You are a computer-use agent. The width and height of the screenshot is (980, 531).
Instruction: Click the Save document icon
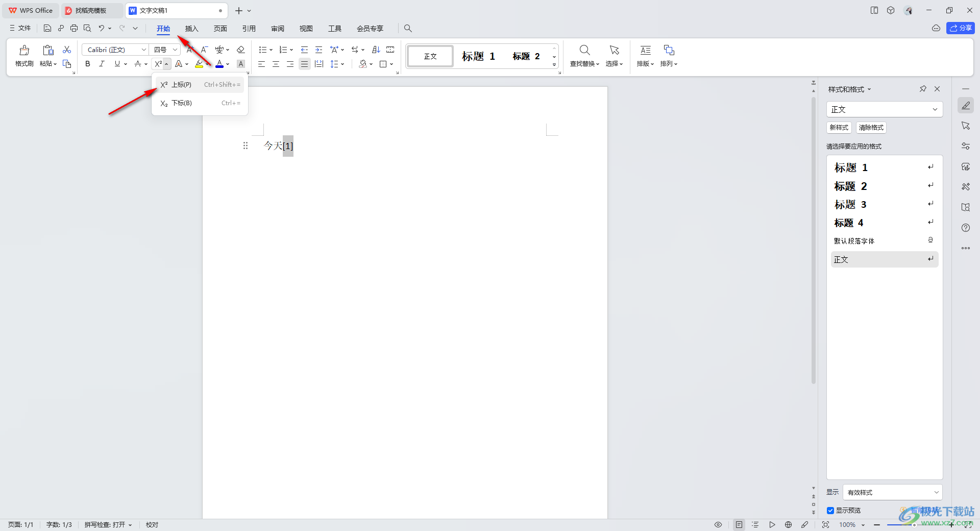(47, 28)
